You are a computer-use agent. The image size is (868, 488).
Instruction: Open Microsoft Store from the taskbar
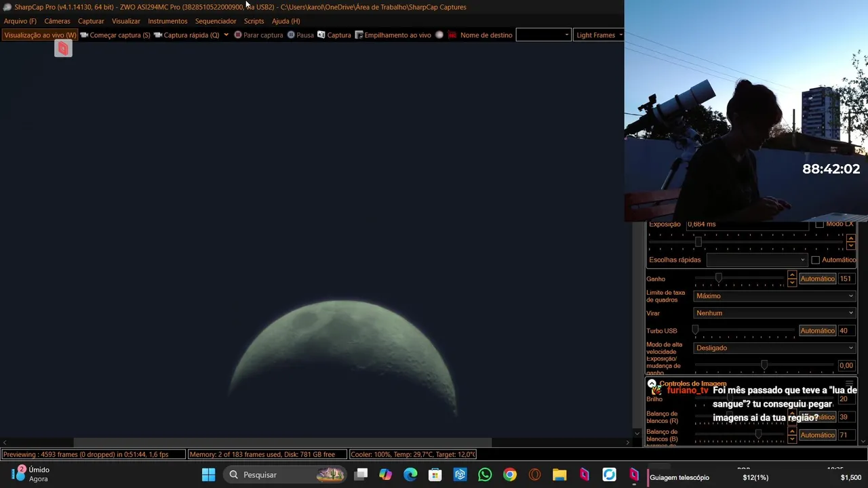click(x=435, y=474)
